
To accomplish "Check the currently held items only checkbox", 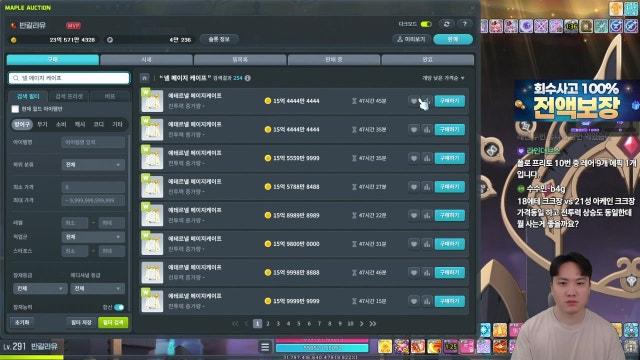I will coord(15,109).
